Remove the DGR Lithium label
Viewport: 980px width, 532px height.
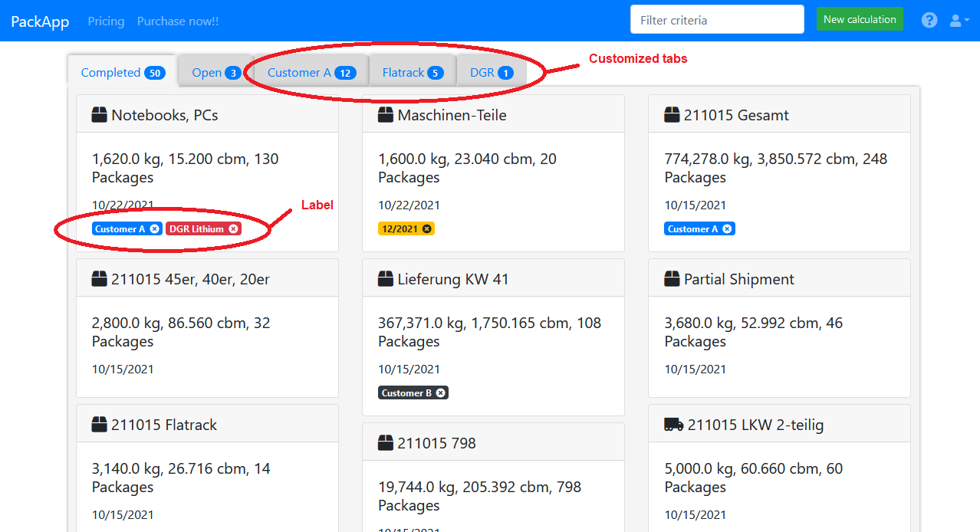coord(235,228)
